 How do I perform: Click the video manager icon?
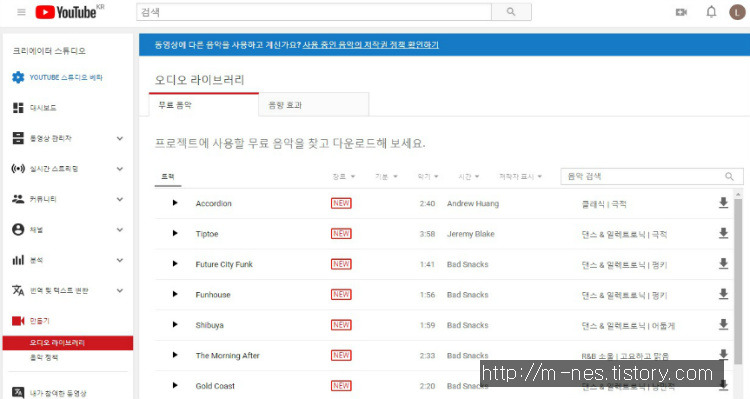18,138
